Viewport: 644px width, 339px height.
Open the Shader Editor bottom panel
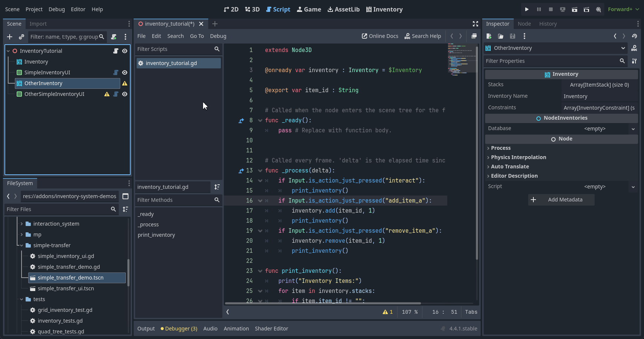pos(271,329)
